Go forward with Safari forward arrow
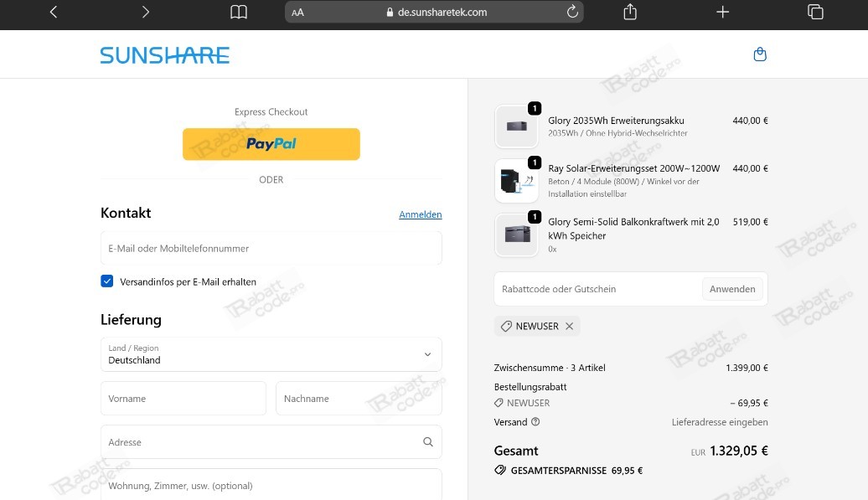 (146, 13)
